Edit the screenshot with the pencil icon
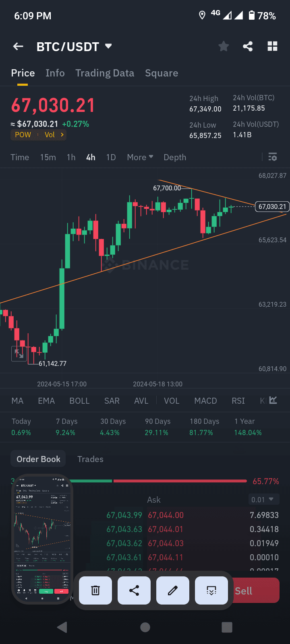 click(172, 590)
